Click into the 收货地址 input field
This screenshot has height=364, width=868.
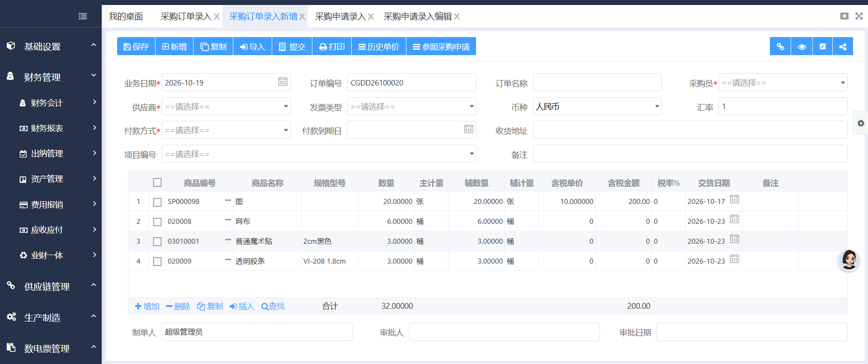[x=690, y=130]
